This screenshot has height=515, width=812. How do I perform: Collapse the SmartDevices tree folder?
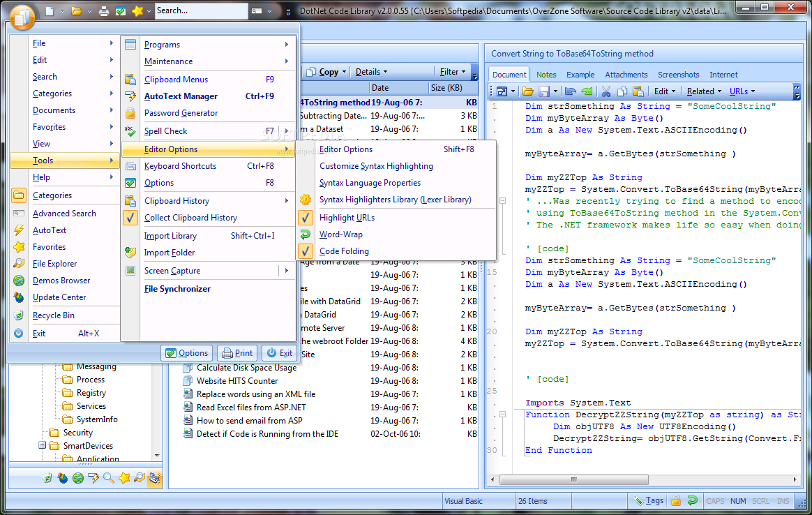(x=43, y=446)
